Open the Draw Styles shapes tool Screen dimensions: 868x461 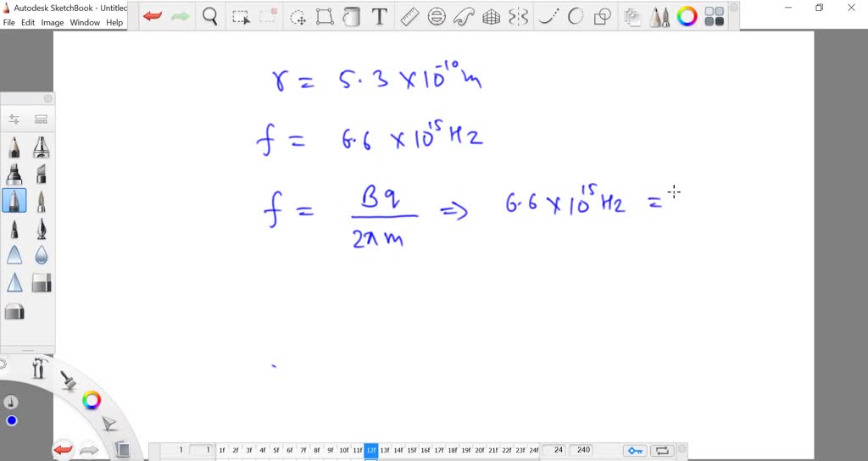602,17
